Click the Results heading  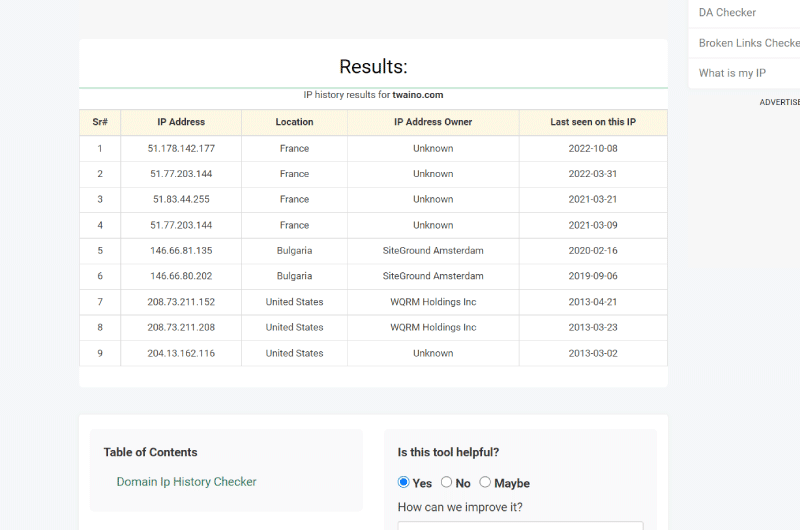pos(373,66)
